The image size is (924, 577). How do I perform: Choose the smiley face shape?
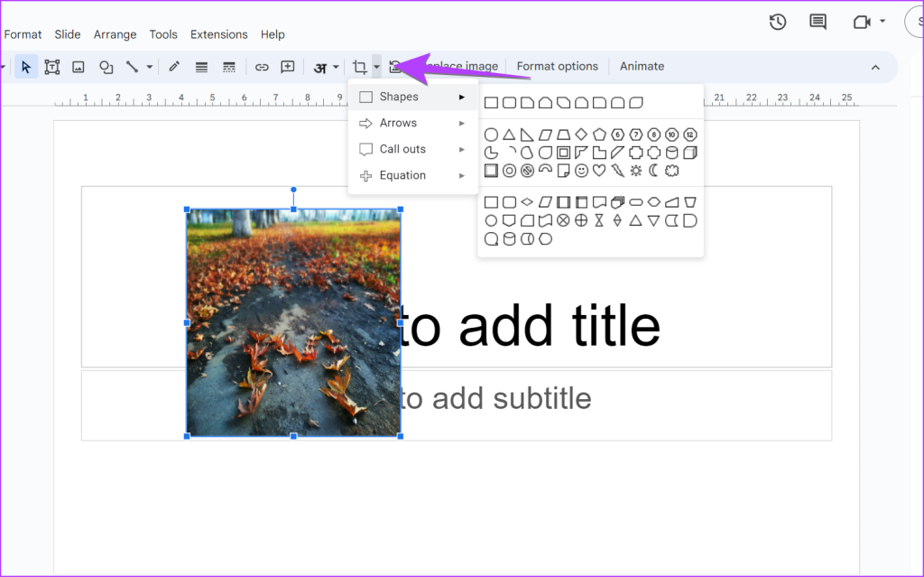[582, 171]
